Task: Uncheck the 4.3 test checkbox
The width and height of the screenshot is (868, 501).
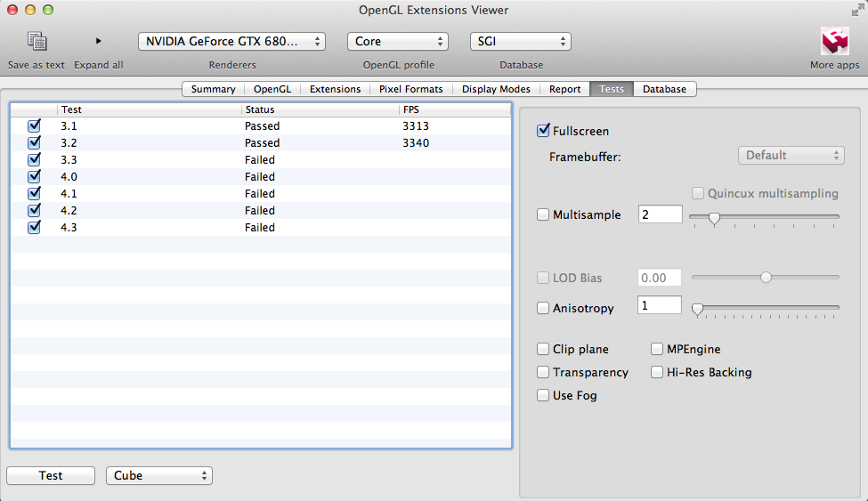Action: [35, 228]
